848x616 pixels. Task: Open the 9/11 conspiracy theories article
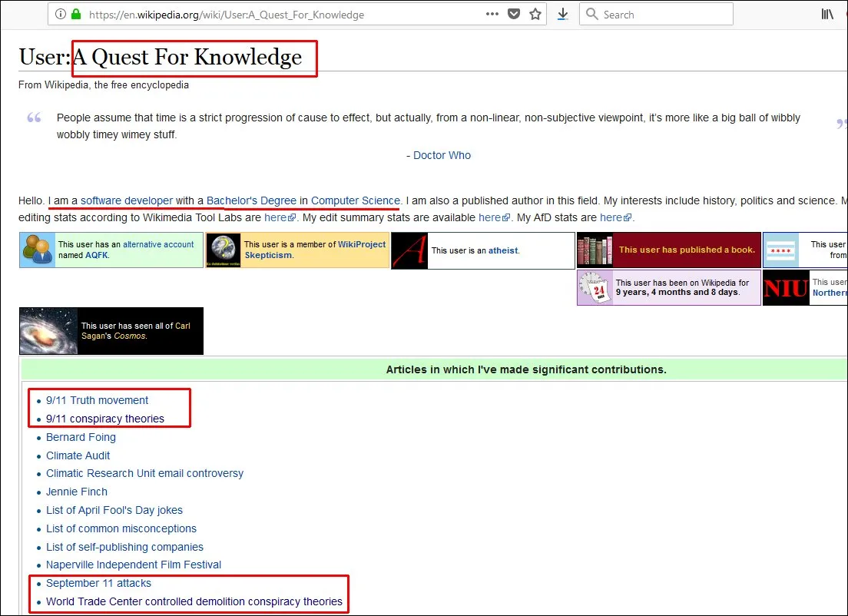point(105,419)
